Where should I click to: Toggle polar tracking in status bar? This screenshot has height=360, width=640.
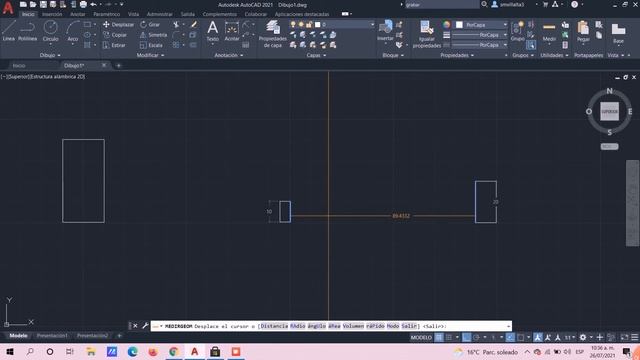[x=476, y=337]
